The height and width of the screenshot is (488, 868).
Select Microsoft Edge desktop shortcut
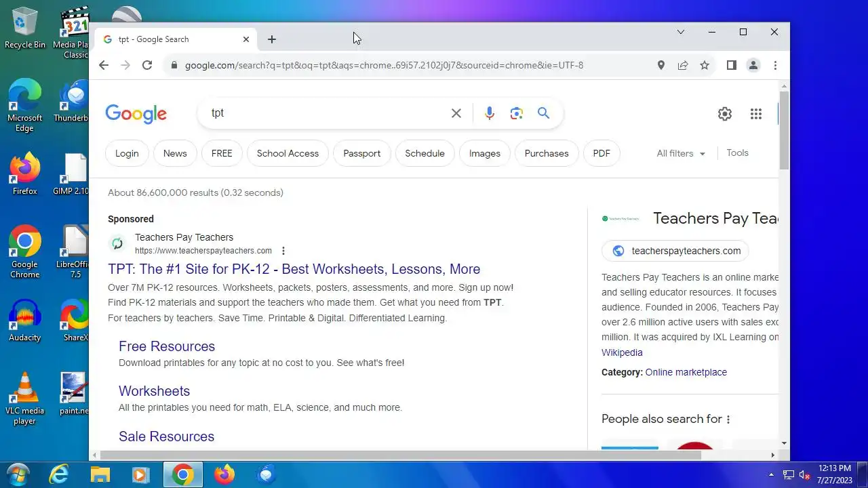click(24, 105)
